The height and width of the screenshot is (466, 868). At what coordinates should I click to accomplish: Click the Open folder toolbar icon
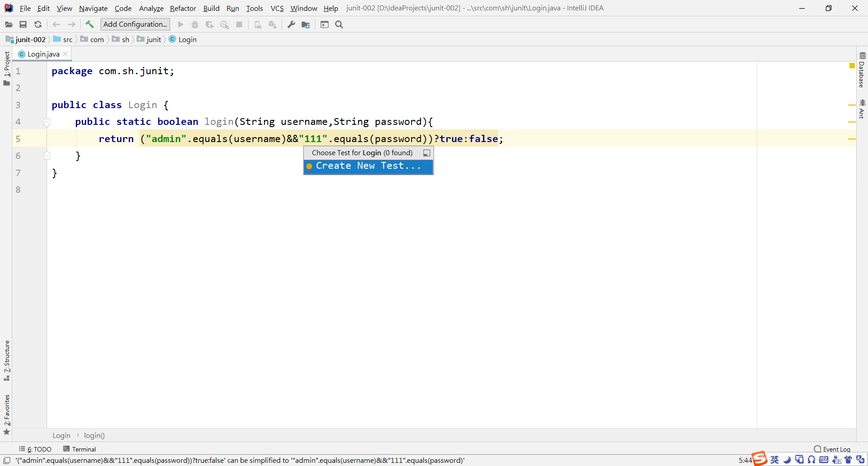(x=9, y=24)
